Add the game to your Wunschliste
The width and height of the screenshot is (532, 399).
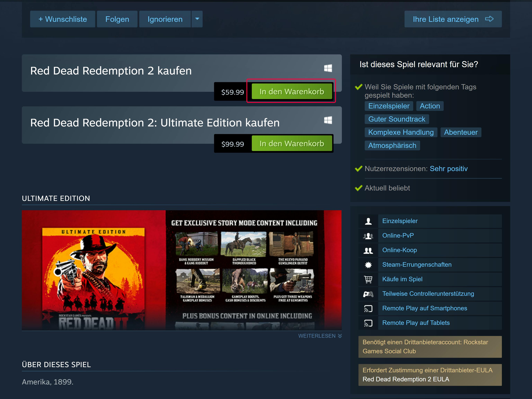tap(63, 19)
